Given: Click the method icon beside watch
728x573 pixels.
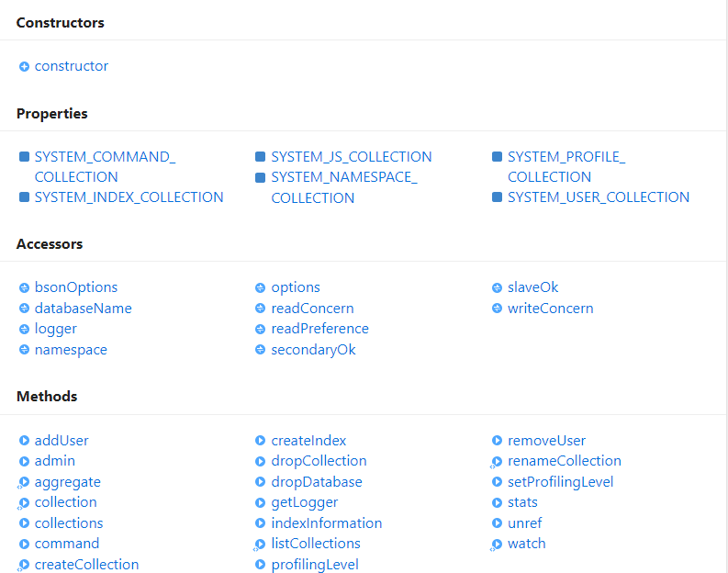Looking at the screenshot, I should coord(497,545).
